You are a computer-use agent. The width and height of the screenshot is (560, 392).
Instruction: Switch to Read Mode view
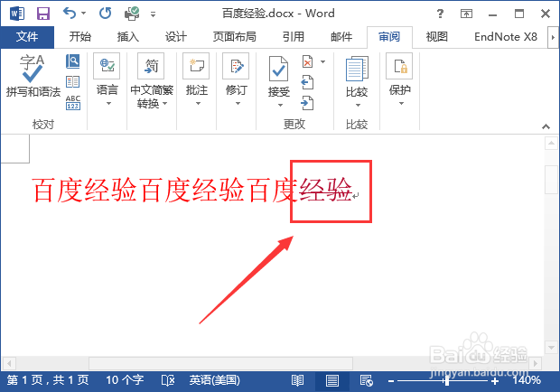297,380
